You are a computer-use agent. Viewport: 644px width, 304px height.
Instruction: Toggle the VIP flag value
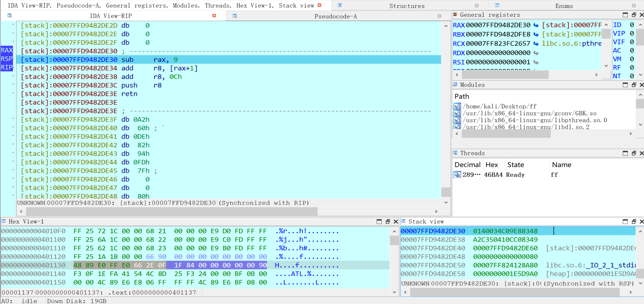tap(632, 34)
